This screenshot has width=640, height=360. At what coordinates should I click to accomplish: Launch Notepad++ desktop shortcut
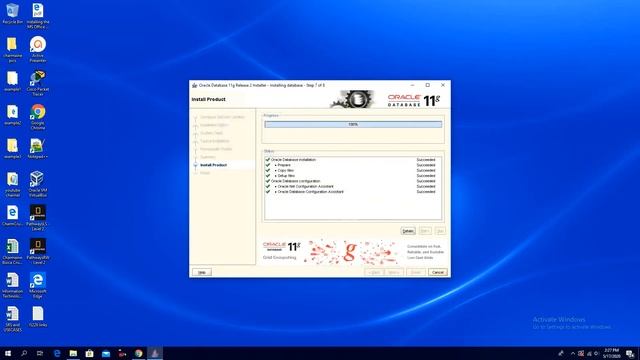click(x=38, y=148)
